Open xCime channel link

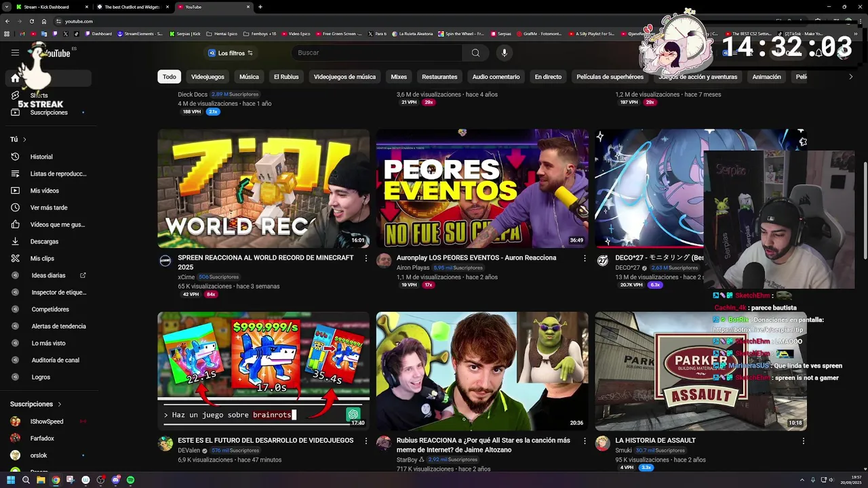[x=186, y=277]
